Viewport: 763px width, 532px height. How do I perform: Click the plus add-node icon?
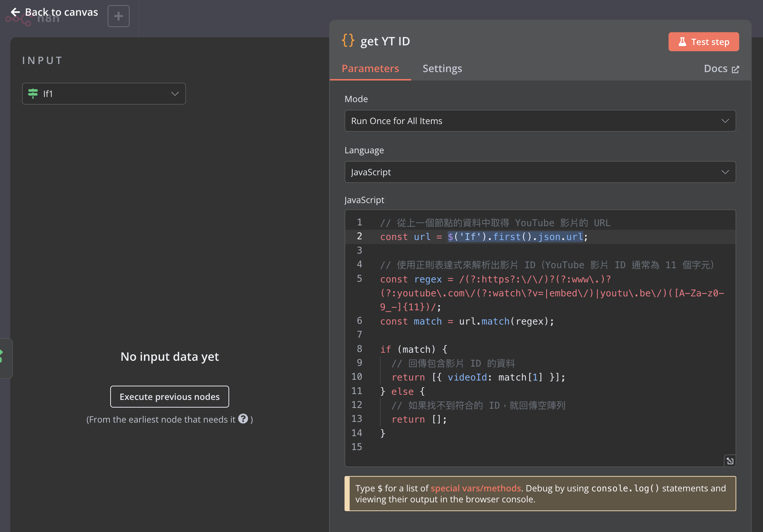(118, 16)
